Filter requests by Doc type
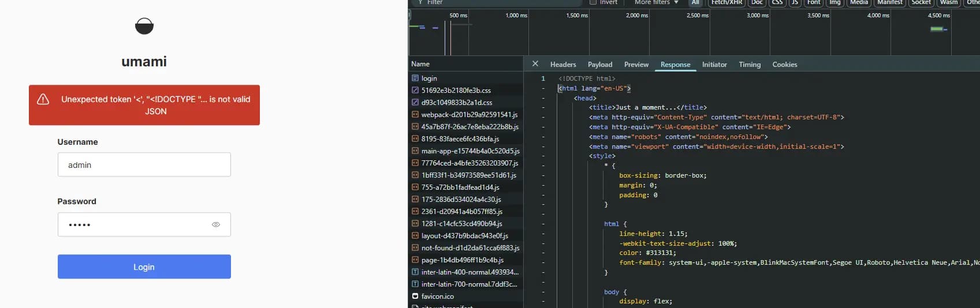 point(757,2)
